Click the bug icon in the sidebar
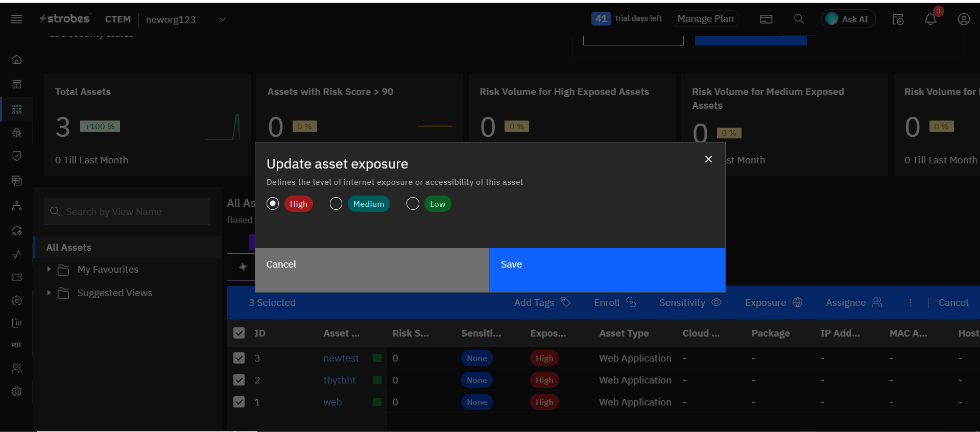 point(17,133)
